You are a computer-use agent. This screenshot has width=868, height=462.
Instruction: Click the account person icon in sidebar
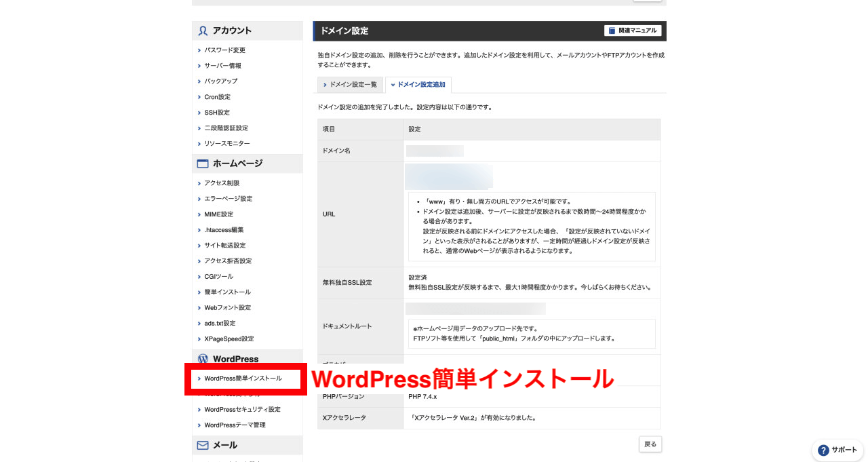201,31
